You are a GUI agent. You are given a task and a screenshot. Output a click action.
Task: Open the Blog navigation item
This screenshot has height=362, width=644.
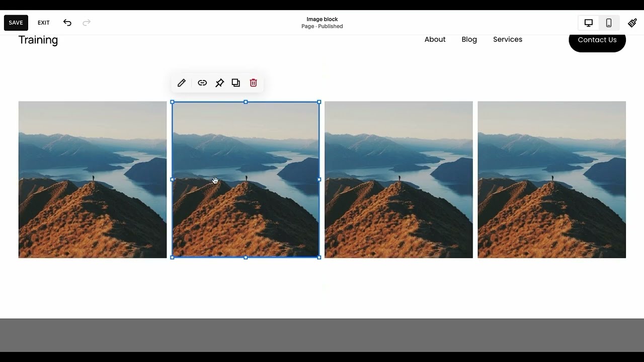(x=469, y=40)
